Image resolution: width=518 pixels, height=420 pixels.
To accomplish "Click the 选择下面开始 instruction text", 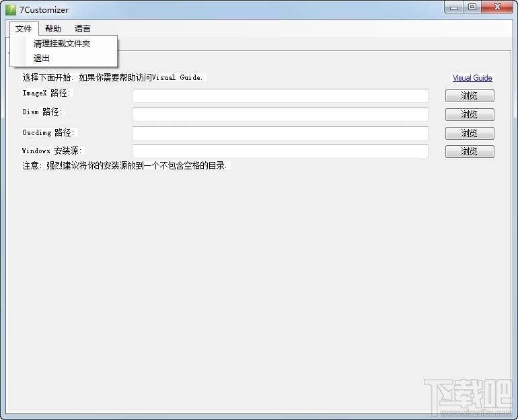I will pyautogui.click(x=112, y=77).
